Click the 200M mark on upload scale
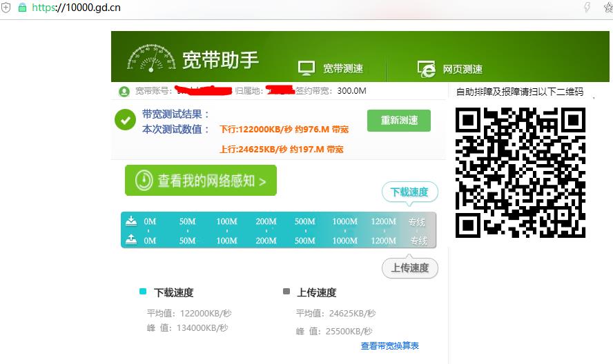The image size is (613, 364). tap(266, 241)
